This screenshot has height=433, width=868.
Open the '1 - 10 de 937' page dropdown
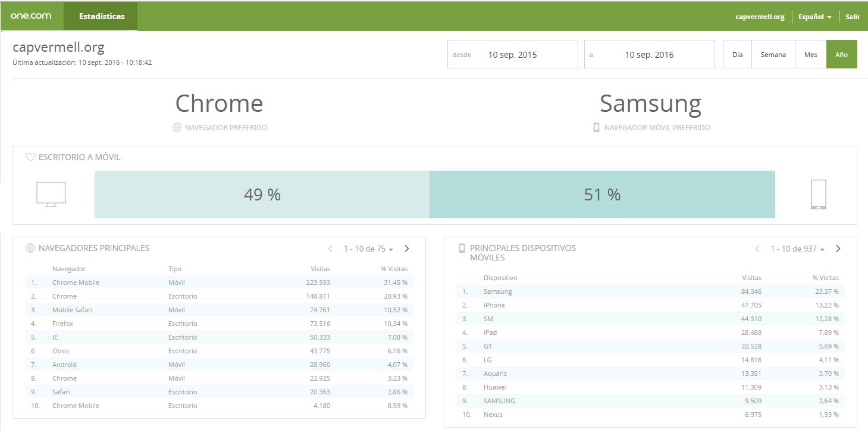coord(798,249)
